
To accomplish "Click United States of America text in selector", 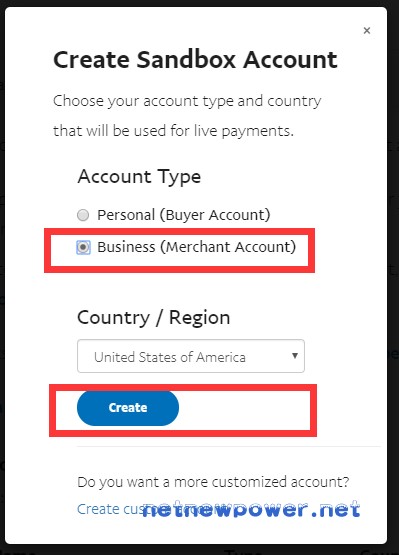I will (170, 357).
